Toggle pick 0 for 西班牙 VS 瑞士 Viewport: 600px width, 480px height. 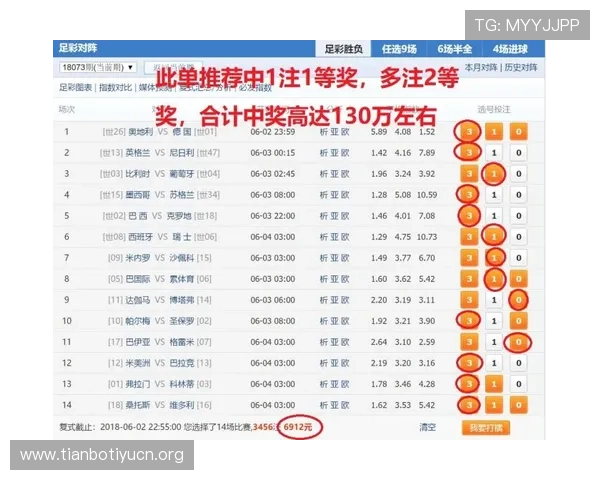(518, 237)
